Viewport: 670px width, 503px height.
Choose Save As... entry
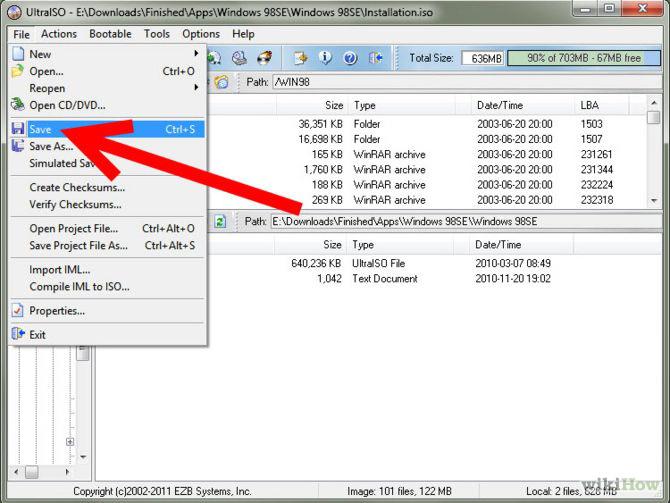tap(107, 146)
